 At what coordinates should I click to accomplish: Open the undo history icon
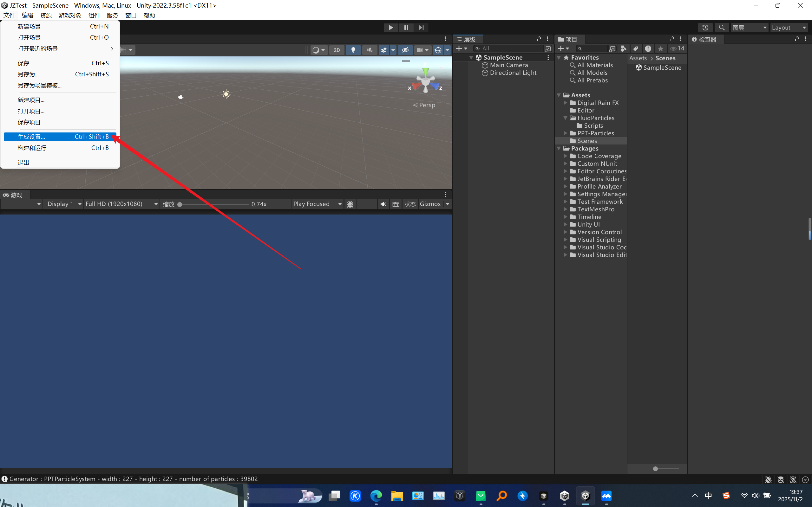705,28
